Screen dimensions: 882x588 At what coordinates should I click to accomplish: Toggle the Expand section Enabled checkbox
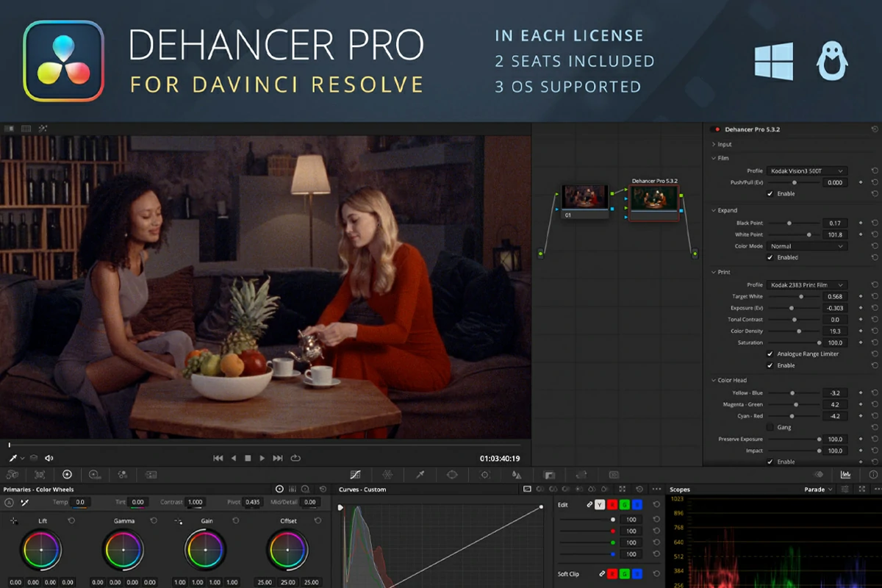(x=770, y=257)
